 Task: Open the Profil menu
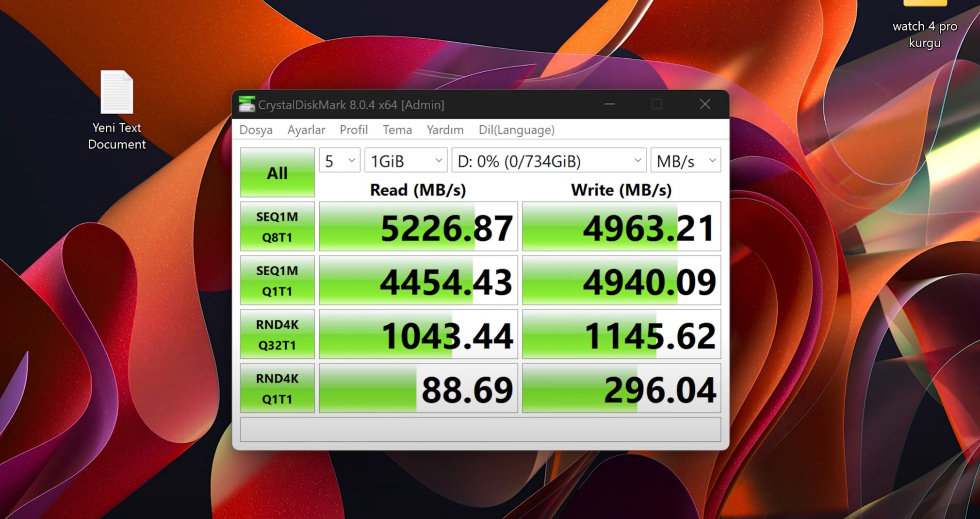[354, 130]
